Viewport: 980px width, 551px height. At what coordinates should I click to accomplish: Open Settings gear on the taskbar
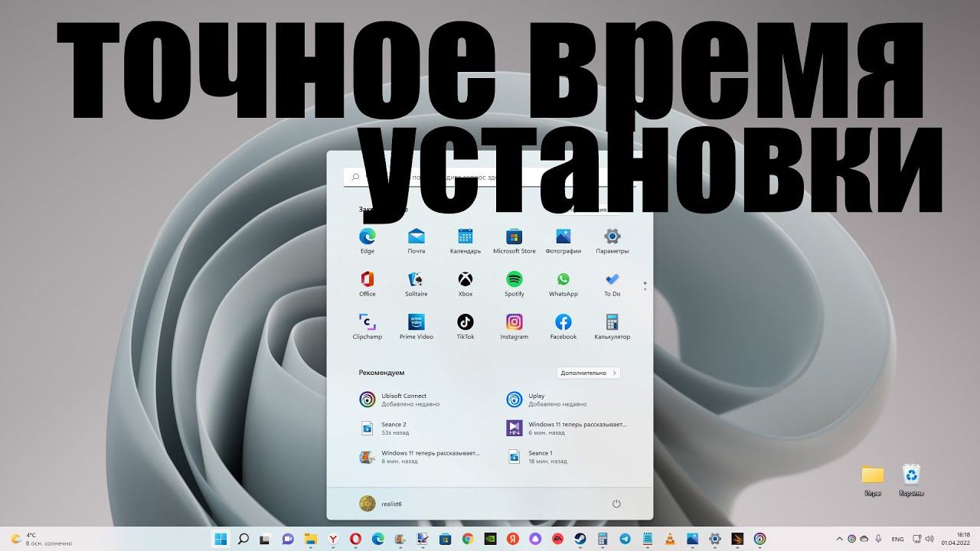(x=715, y=539)
